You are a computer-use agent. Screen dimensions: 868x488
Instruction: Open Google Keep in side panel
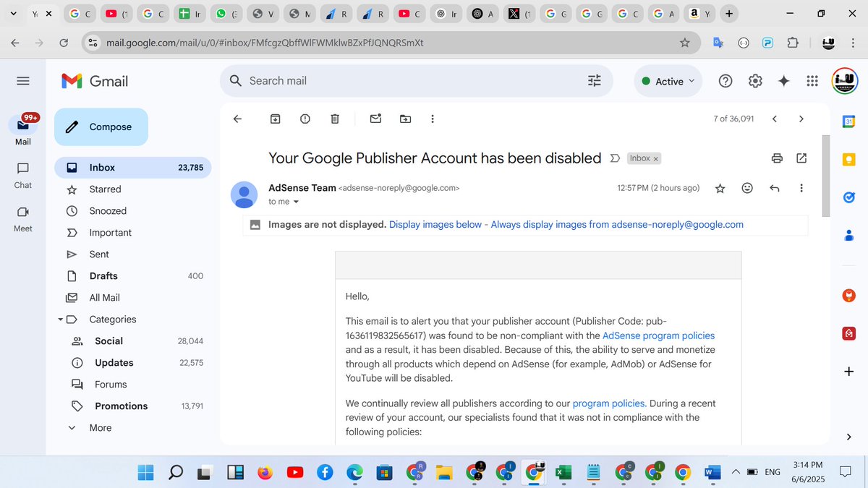849,159
